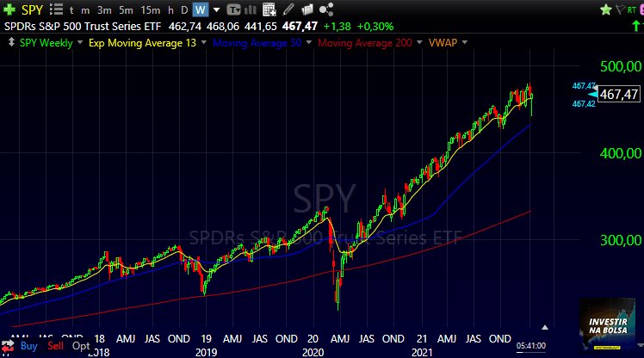644x358 pixels.
Task: Click the 2020 year label on time axis
Action: tap(313, 352)
